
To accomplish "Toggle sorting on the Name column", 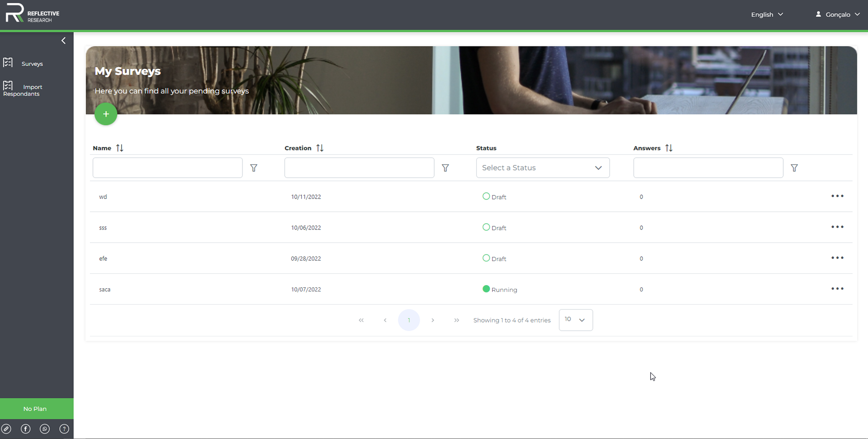I will (x=120, y=148).
